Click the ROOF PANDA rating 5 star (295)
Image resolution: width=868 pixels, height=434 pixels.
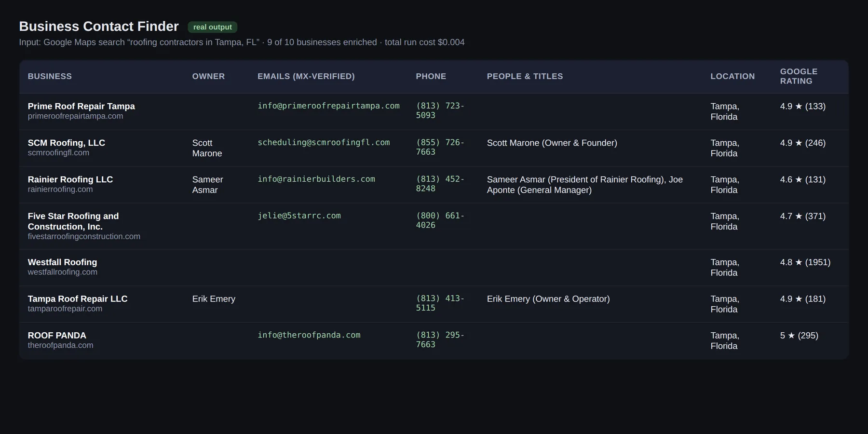pos(799,336)
